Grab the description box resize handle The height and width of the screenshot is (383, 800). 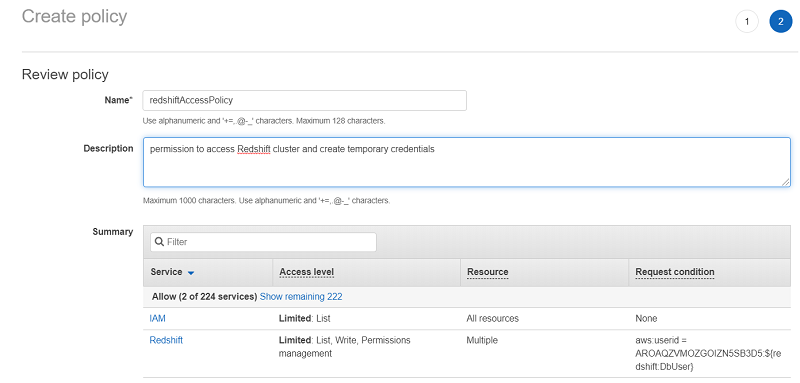[x=786, y=182]
